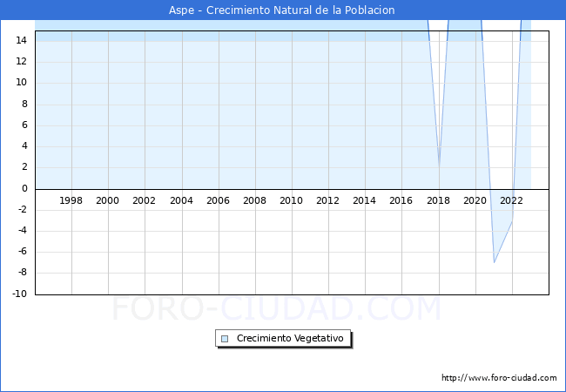Click x-axis year label 1998
Screen dimensions: 566x392
[71, 200]
